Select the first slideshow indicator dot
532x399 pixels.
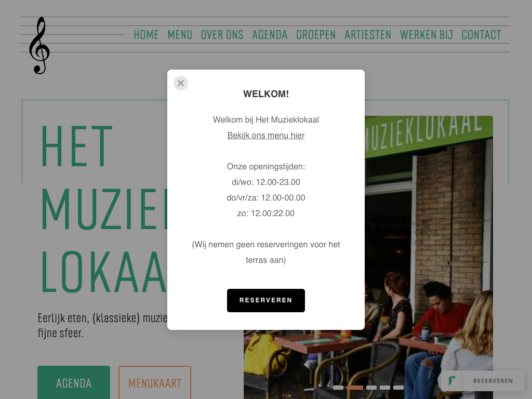point(338,388)
